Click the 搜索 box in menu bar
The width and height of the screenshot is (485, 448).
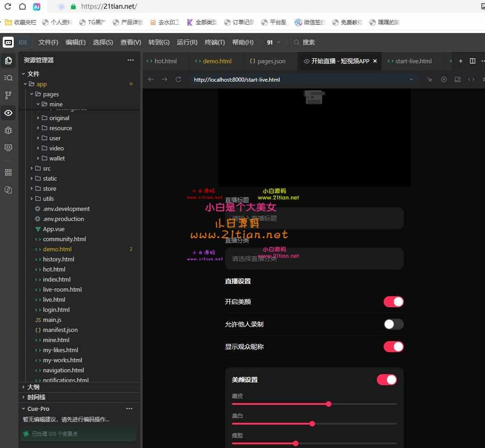(305, 42)
